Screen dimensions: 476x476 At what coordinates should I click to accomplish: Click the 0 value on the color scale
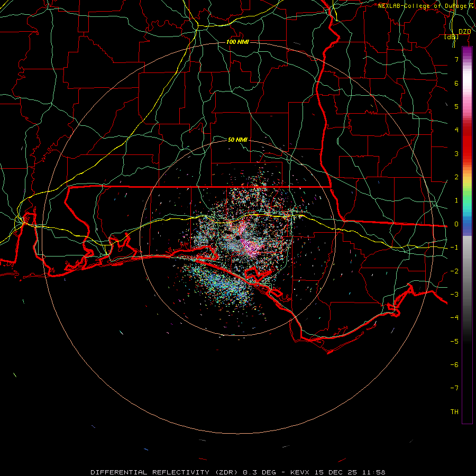point(456,224)
